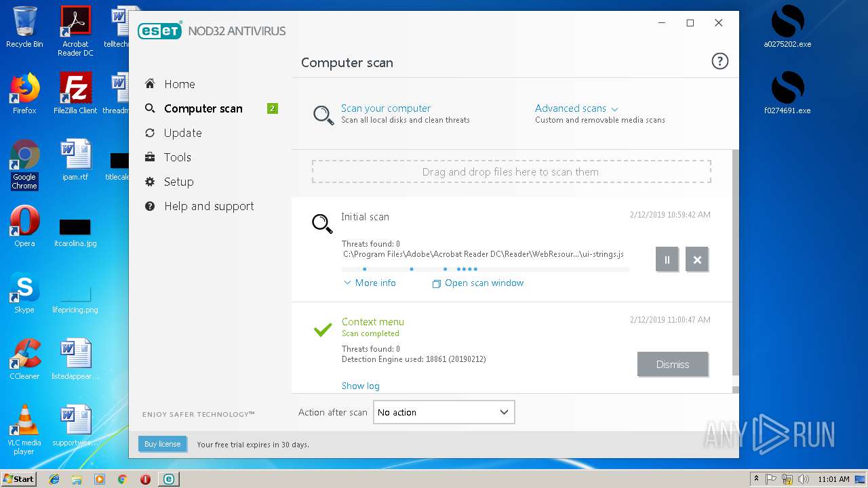This screenshot has width=868, height=488.
Task: Select Computer scan in sidebar
Action: tap(203, 108)
